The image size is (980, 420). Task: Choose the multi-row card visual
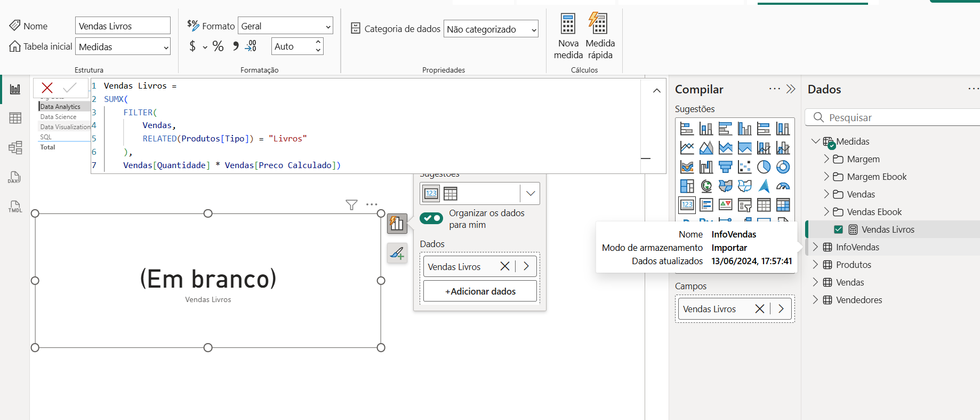(x=706, y=205)
